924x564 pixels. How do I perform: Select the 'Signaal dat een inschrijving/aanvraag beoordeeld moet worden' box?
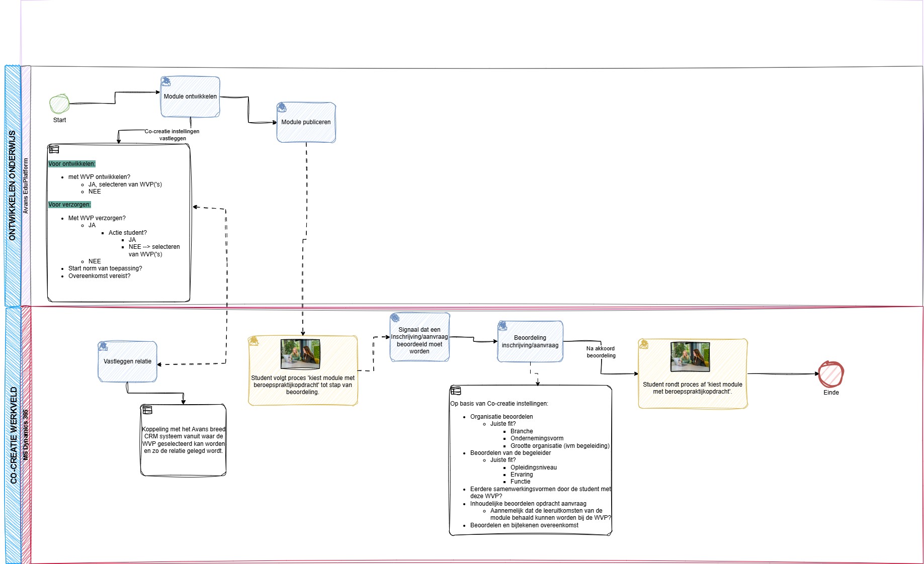click(x=419, y=337)
